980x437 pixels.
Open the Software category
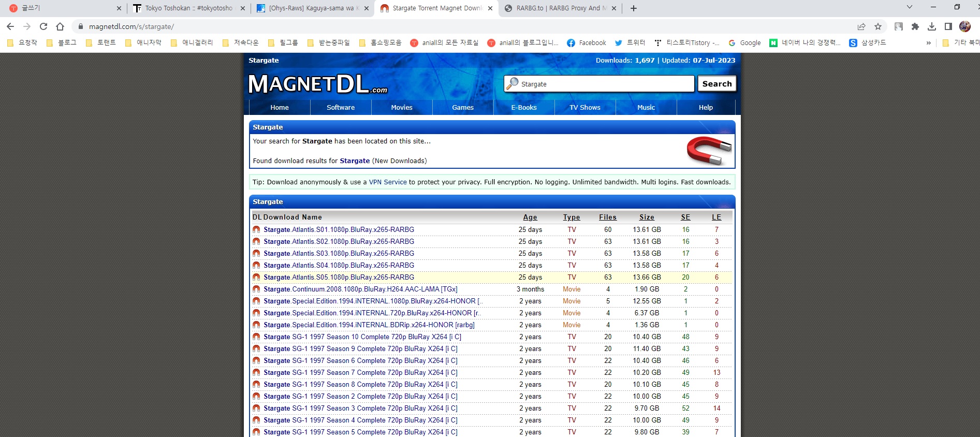pyautogui.click(x=341, y=108)
